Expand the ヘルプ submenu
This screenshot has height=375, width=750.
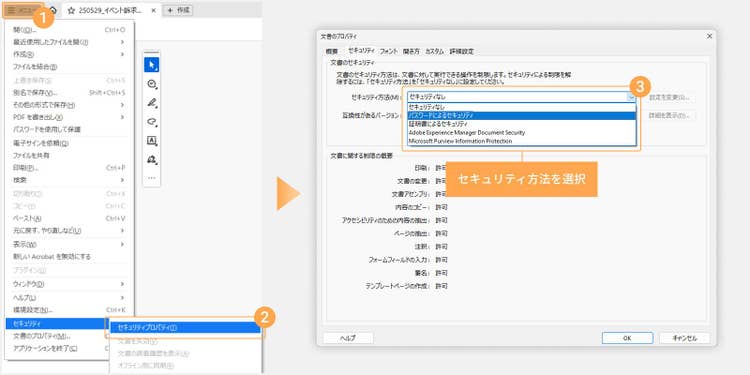[70, 298]
